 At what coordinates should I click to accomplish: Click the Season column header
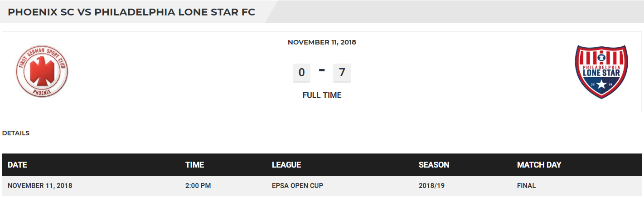pos(434,165)
